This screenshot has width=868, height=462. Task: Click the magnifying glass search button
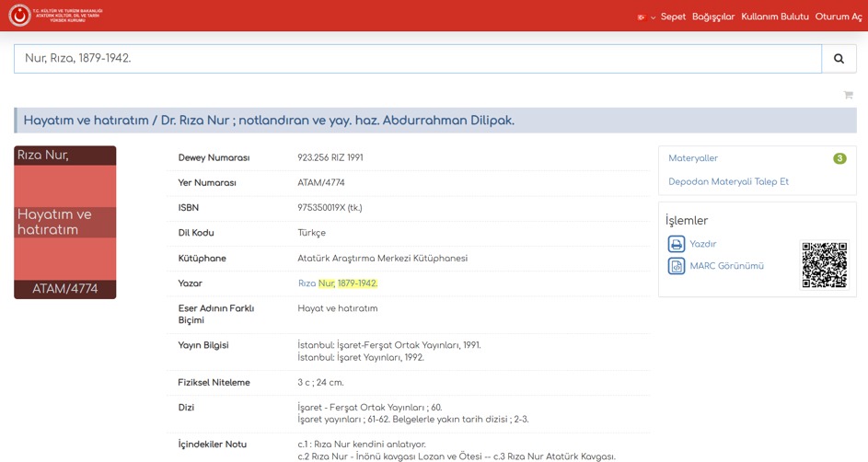pos(838,59)
